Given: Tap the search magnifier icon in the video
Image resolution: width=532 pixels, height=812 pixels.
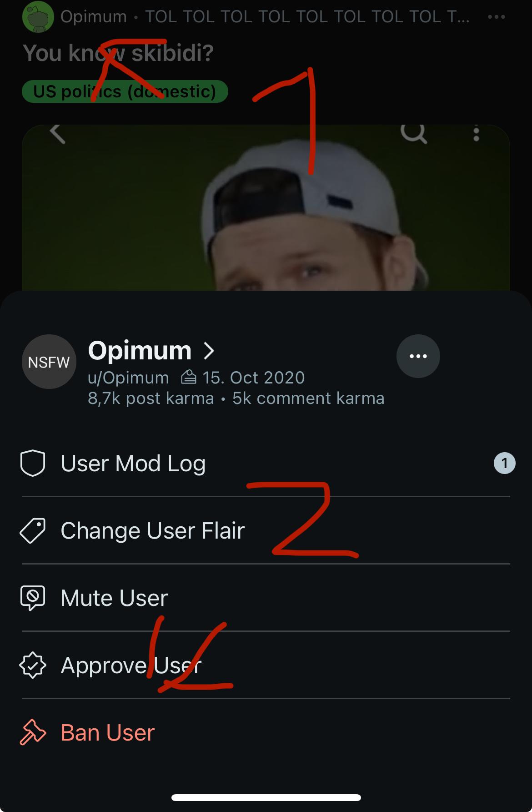Looking at the screenshot, I should (x=413, y=133).
